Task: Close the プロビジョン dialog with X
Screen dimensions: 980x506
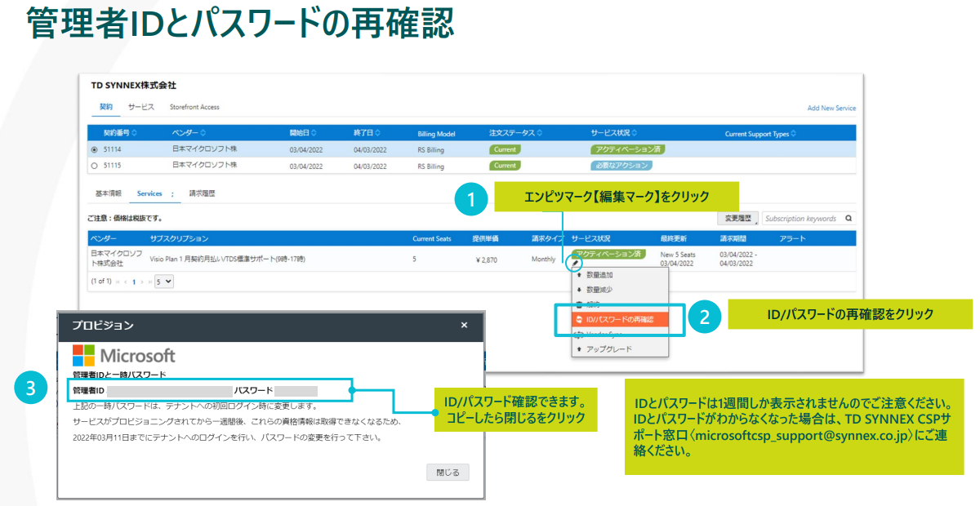Action: click(464, 325)
